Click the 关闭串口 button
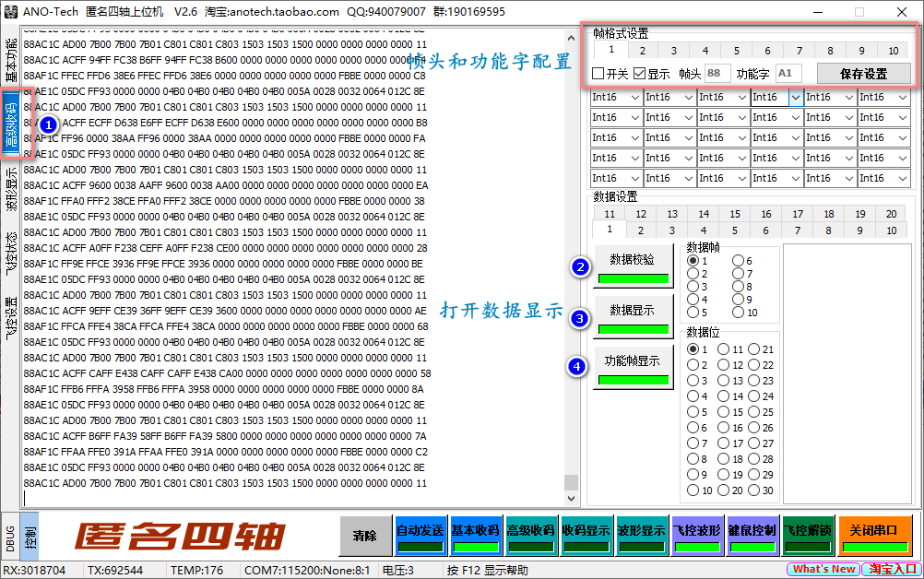The image size is (924, 579). tap(874, 536)
